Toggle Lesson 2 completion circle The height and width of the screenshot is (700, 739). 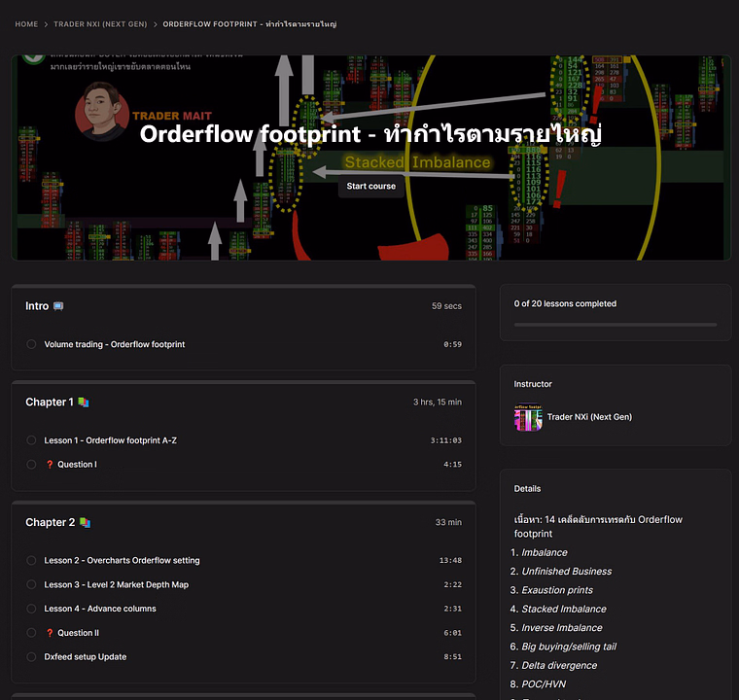pyautogui.click(x=31, y=560)
